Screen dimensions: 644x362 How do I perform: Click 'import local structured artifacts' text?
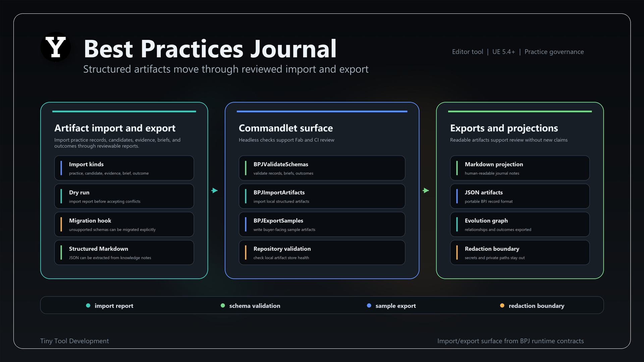click(281, 201)
